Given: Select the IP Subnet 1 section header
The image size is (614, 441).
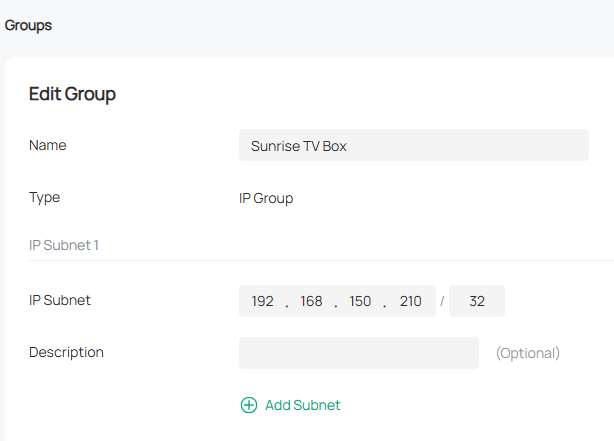Looking at the screenshot, I should (64, 245).
